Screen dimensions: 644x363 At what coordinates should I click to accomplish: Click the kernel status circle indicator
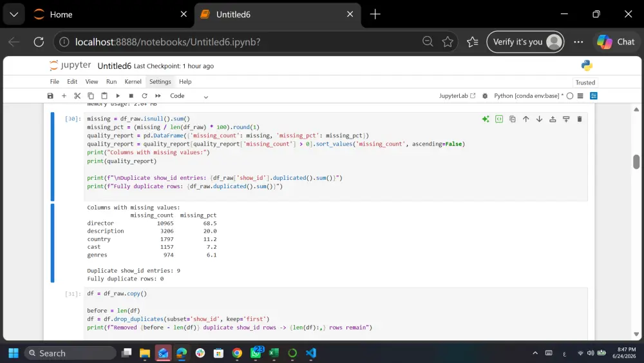click(570, 96)
